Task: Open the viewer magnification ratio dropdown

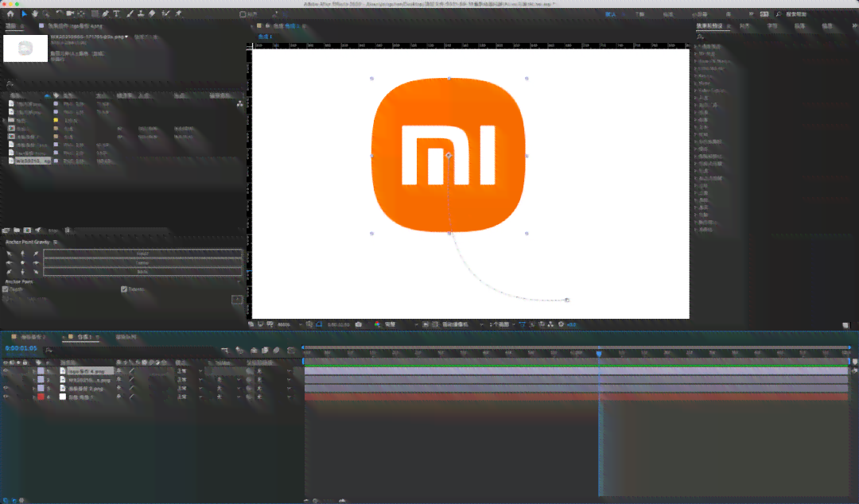Action: point(290,324)
